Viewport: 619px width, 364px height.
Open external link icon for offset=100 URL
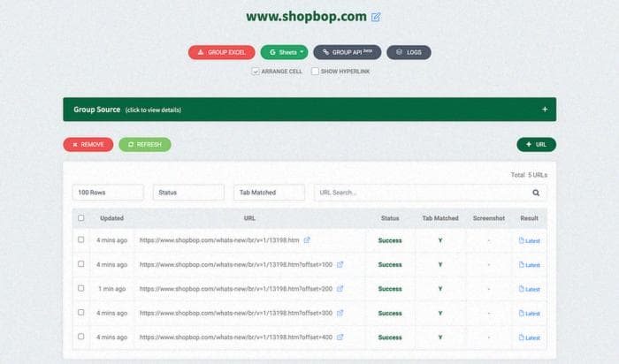tap(340, 264)
